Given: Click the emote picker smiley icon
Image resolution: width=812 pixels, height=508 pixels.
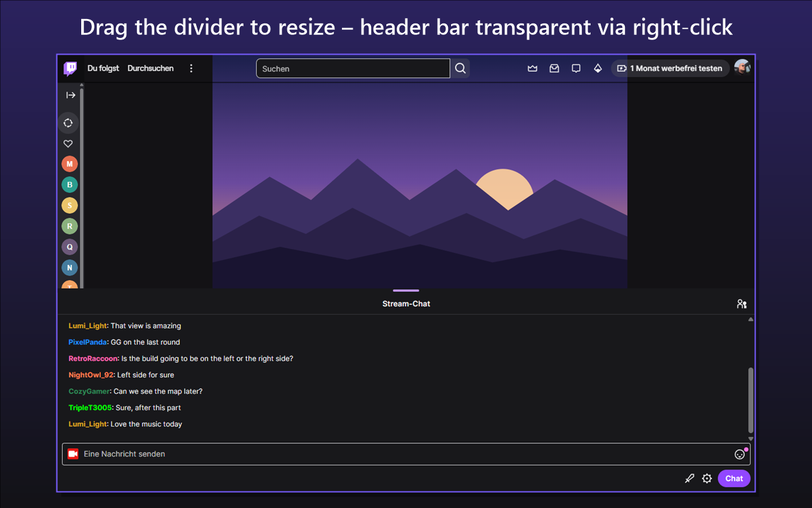Looking at the screenshot, I should click(740, 454).
